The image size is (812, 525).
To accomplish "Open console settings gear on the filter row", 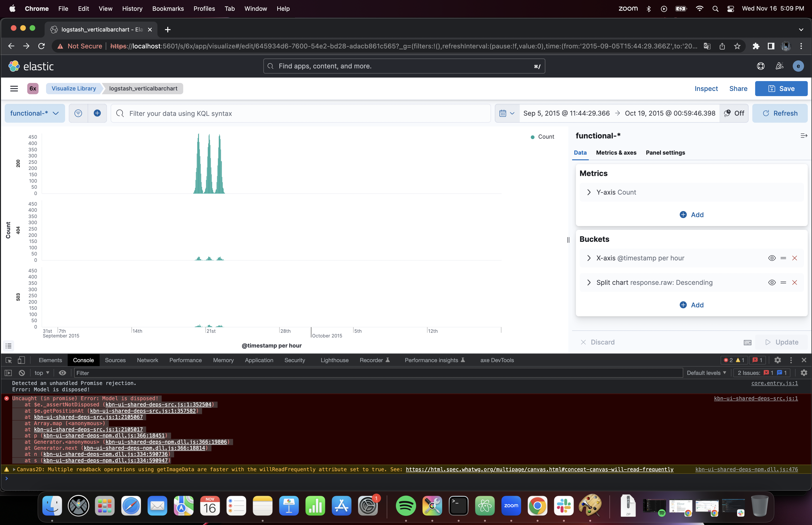I will coord(804,373).
